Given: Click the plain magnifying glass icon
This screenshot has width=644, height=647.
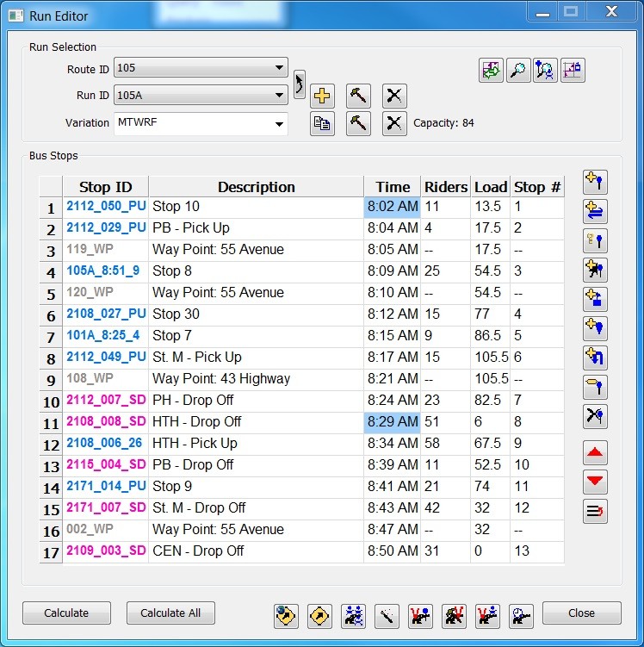Looking at the screenshot, I should pyautogui.click(x=518, y=70).
